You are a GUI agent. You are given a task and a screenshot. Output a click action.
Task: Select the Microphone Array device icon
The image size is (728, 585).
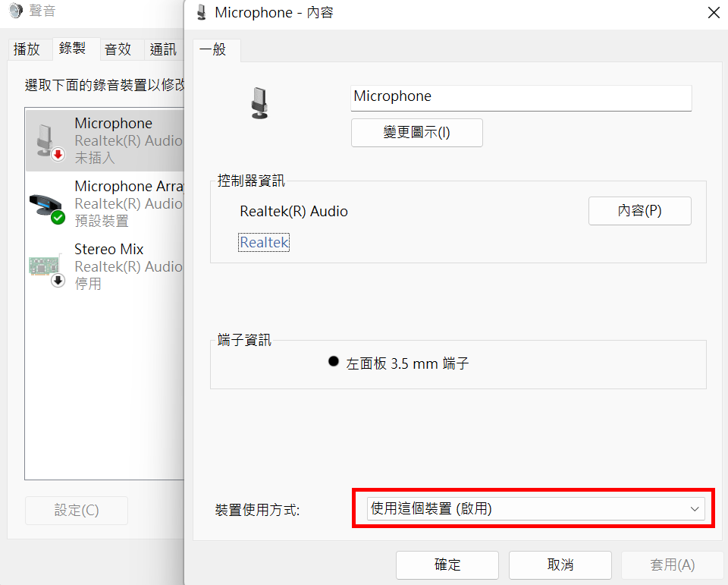pyautogui.click(x=47, y=208)
